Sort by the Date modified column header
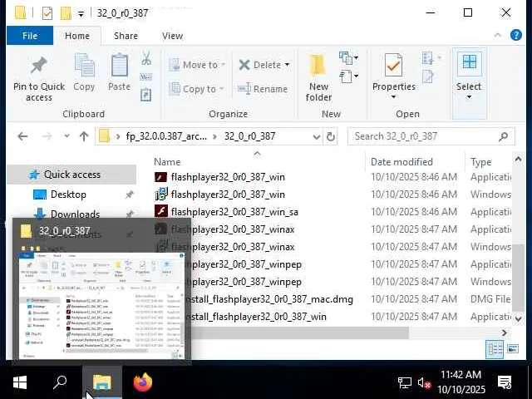The height and width of the screenshot is (399, 532). pyautogui.click(x=401, y=162)
